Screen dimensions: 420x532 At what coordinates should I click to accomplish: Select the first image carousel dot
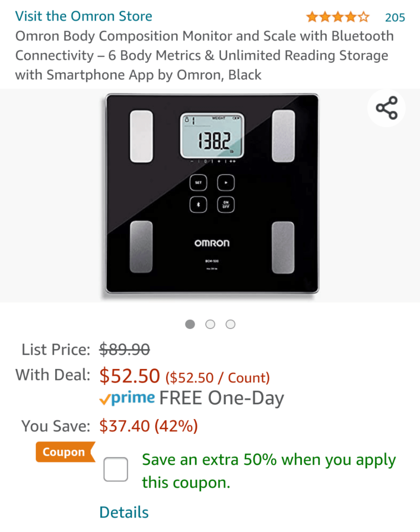coord(190,324)
